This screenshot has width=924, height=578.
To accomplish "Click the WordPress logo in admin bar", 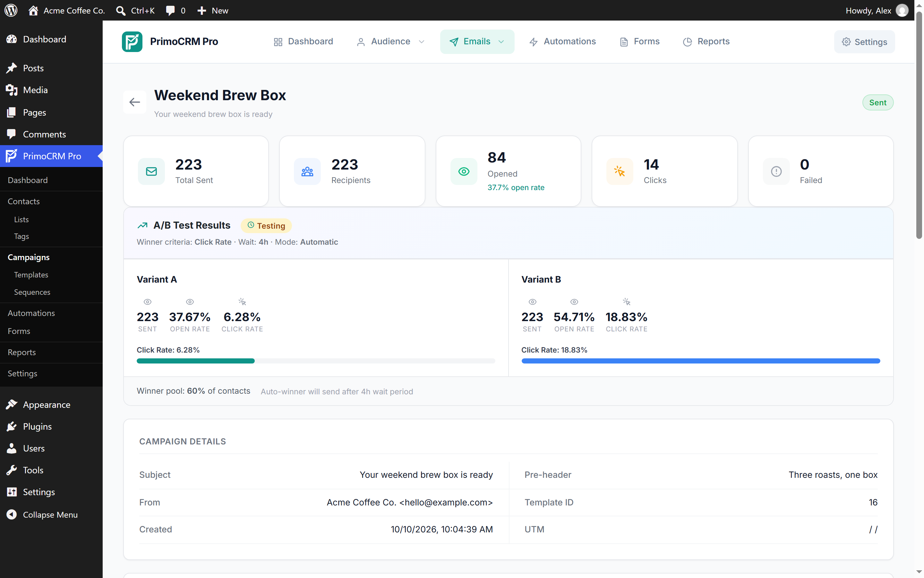I will point(11,10).
